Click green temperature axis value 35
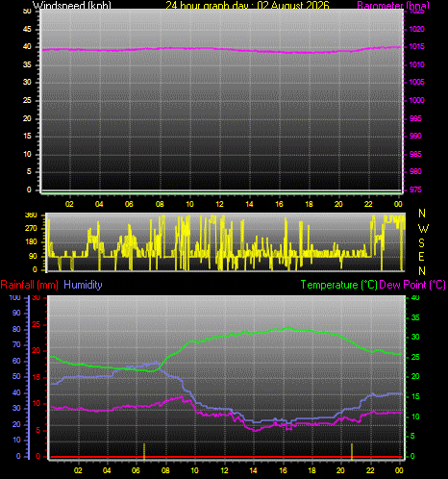 pos(415,317)
